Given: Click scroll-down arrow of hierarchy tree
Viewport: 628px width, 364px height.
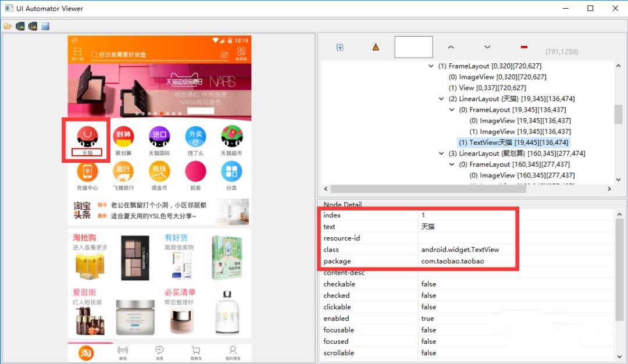Looking at the screenshot, I should point(618,180).
